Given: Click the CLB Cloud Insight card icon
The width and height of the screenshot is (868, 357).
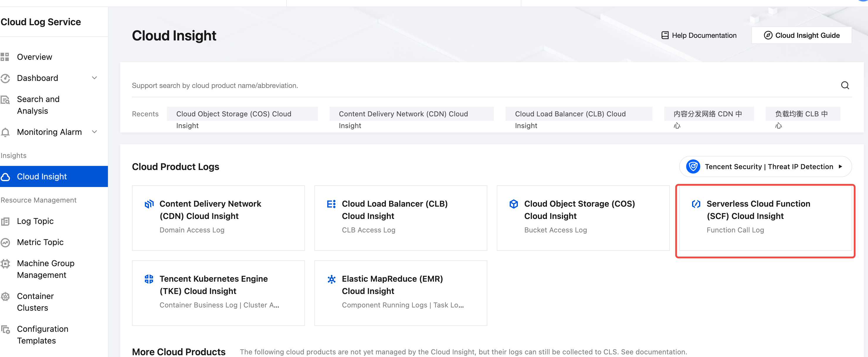Looking at the screenshot, I should (x=331, y=204).
